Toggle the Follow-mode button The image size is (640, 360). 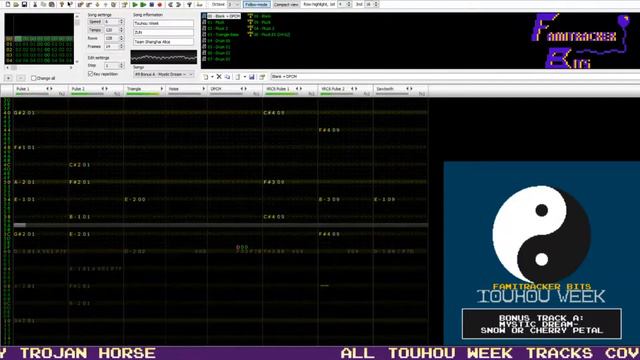click(257, 4)
